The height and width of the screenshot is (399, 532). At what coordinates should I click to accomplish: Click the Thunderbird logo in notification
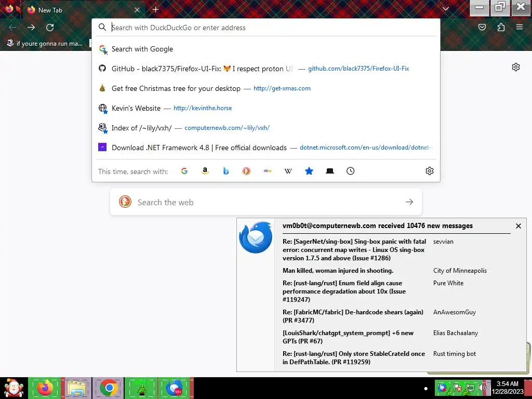(x=256, y=237)
